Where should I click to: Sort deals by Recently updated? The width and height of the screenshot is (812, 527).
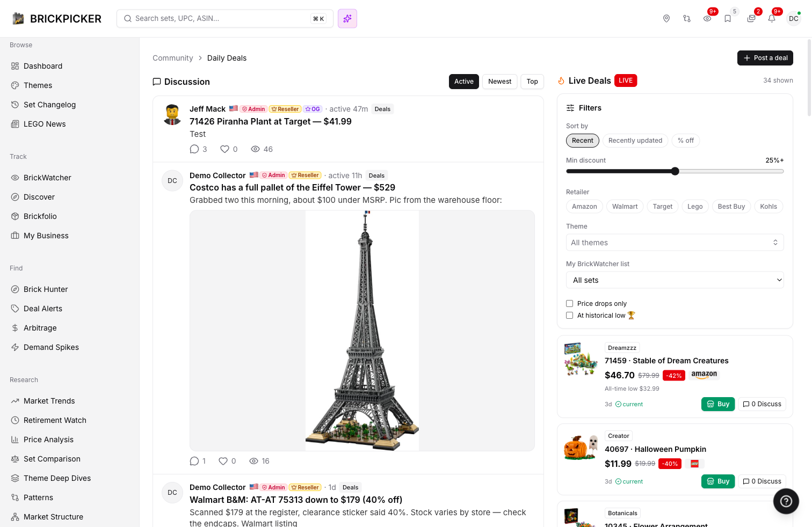click(x=635, y=141)
